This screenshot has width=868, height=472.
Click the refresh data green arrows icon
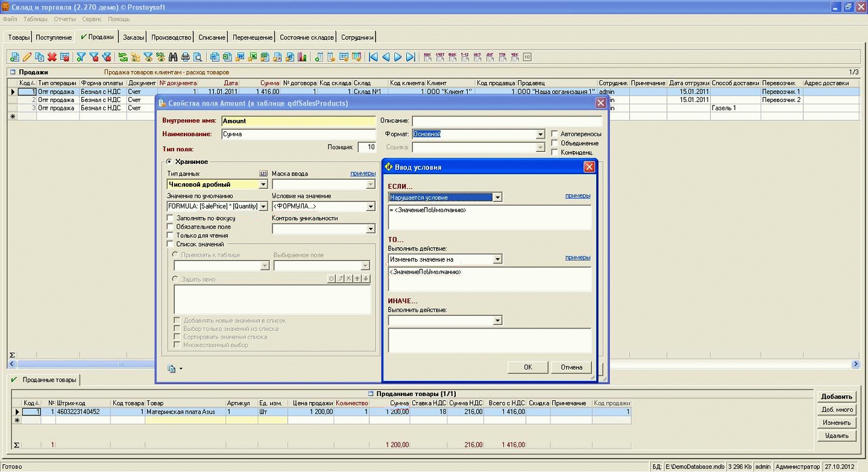coord(122,57)
